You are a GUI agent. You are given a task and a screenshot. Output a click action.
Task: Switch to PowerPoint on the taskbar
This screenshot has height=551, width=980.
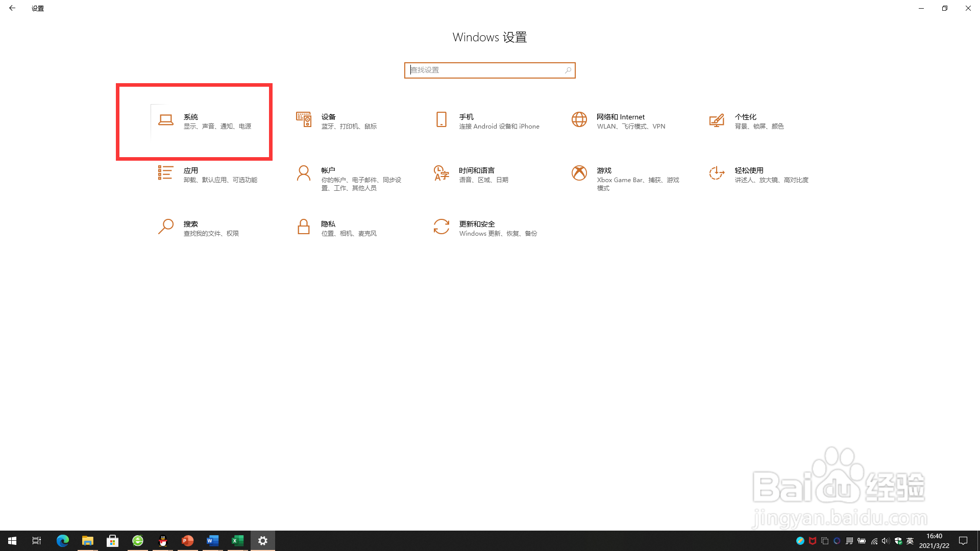[187, 541]
